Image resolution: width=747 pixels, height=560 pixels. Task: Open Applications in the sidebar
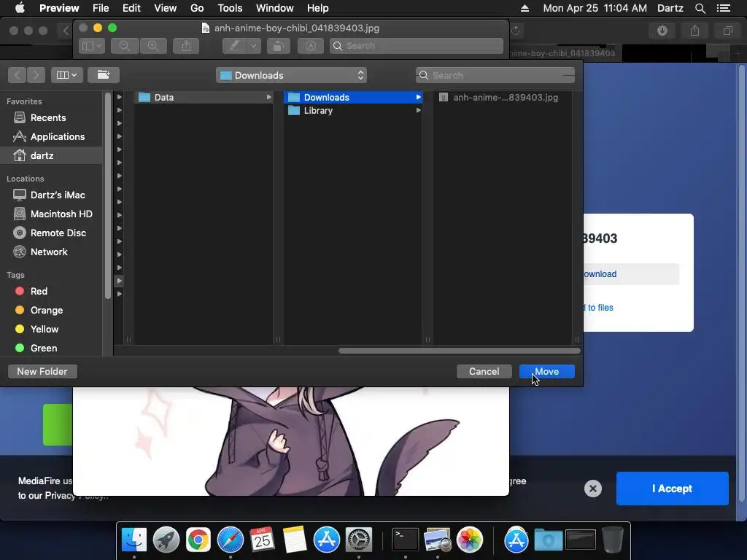pyautogui.click(x=57, y=136)
